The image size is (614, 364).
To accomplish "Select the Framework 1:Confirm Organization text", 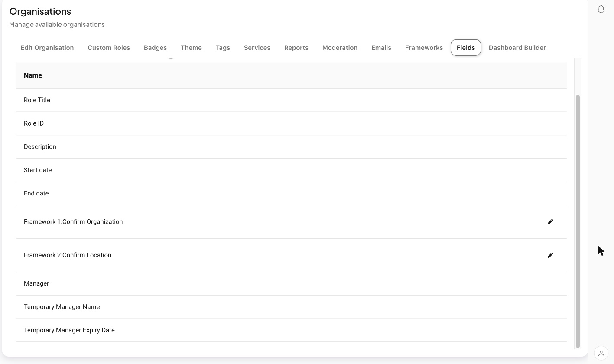I will tap(73, 222).
